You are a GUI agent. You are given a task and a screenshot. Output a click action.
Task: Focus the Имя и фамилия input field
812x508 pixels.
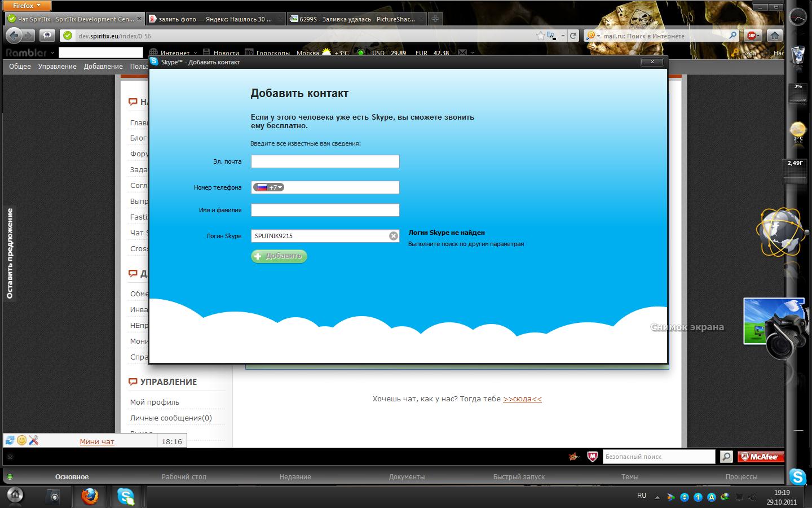(325, 210)
